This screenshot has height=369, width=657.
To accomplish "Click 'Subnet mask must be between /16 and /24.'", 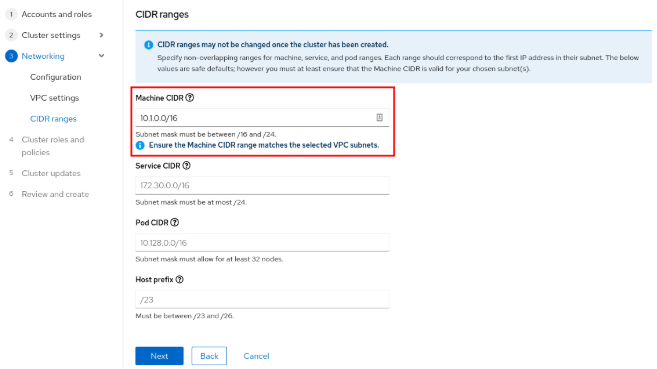I will (x=206, y=134).
